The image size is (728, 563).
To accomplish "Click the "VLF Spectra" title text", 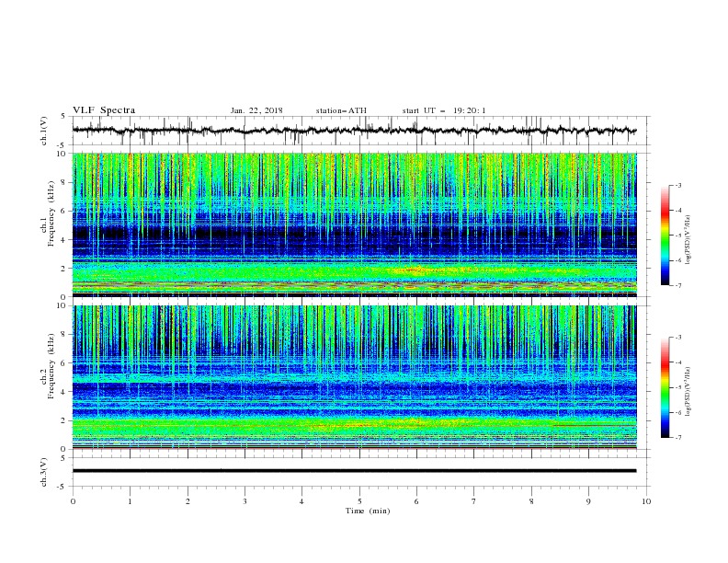I will click(104, 110).
